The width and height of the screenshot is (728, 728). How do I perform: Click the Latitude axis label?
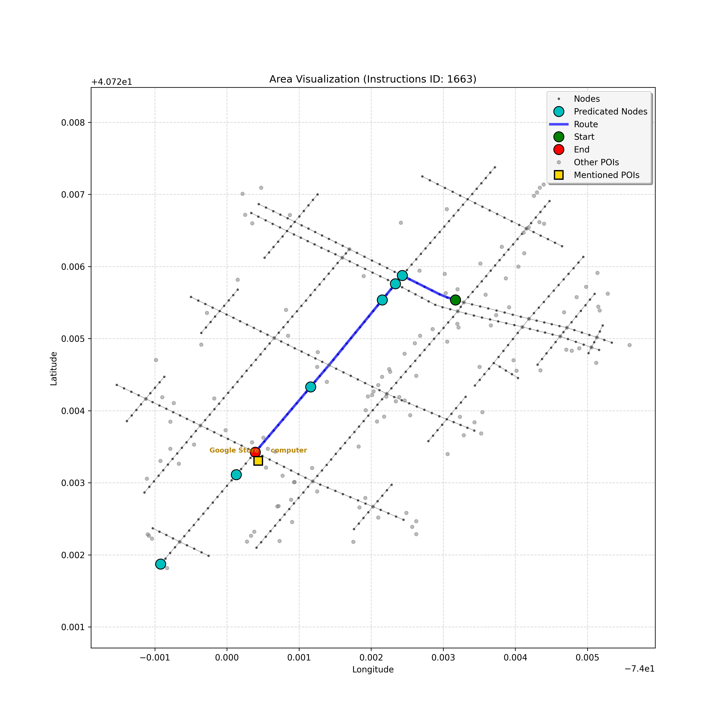coord(54,368)
